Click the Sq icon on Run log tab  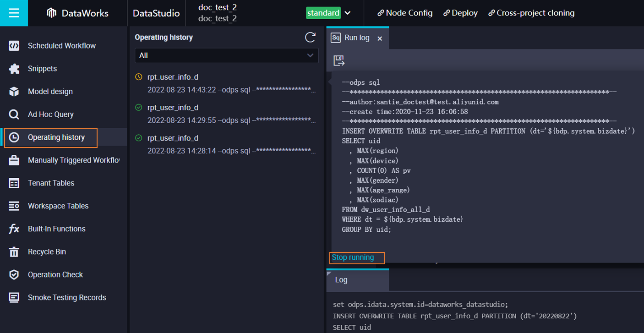pyautogui.click(x=336, y=38)
